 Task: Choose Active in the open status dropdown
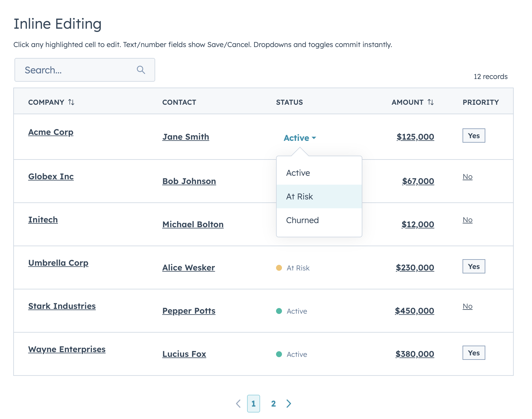tap(298, 173)
